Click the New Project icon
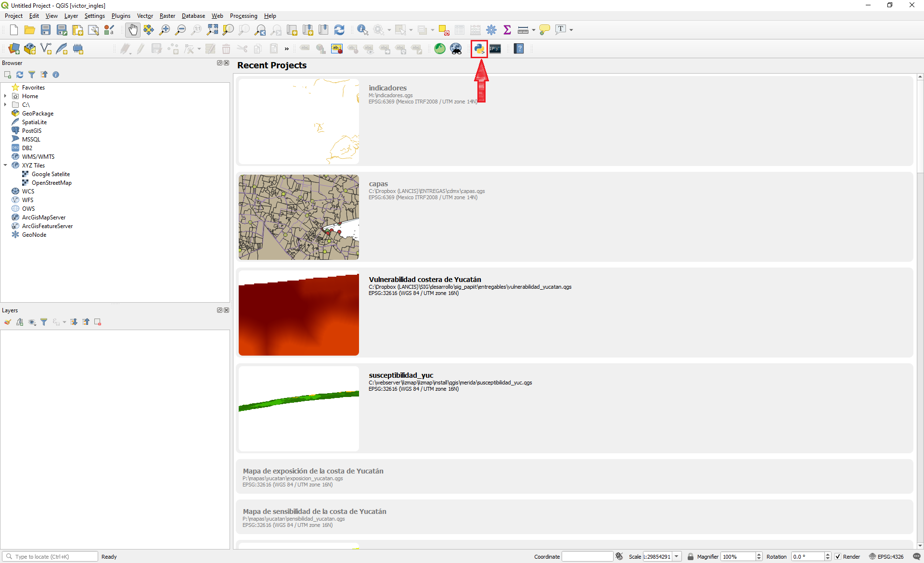 (x=14, y=30)
